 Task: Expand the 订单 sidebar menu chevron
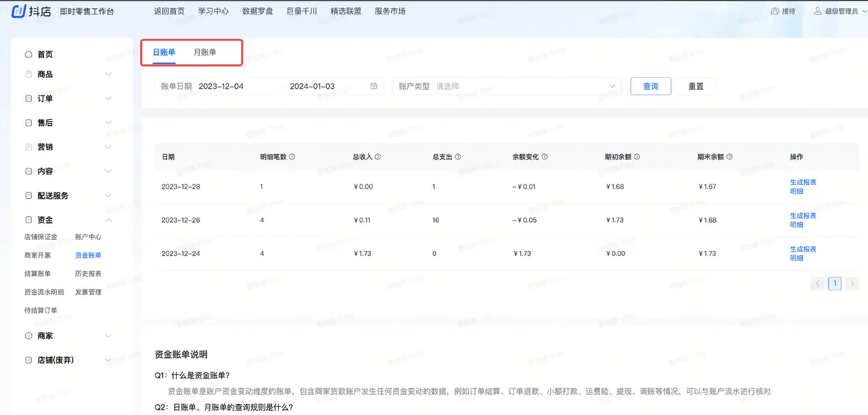tap(109, 98)
